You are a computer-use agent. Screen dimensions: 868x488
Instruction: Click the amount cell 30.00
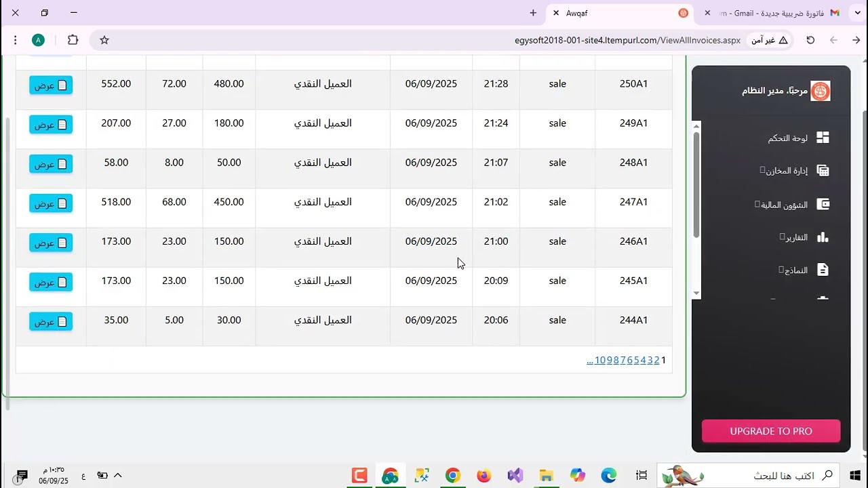pos(229,320)
